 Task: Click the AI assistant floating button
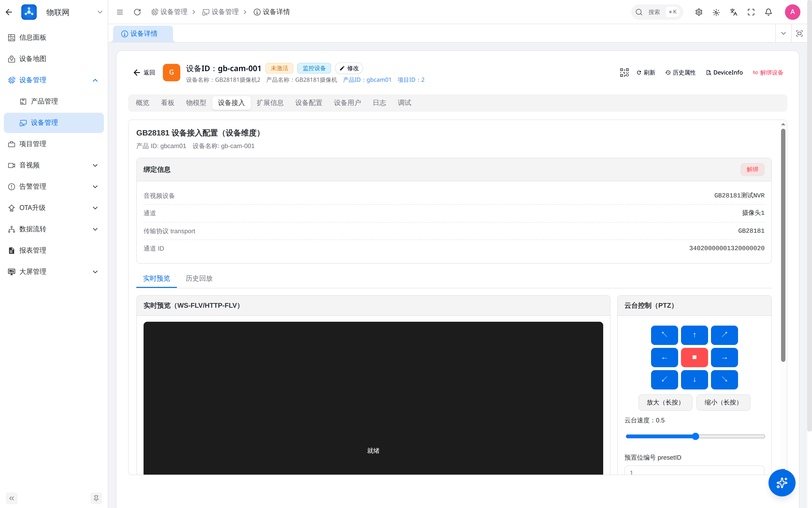(x=782, y=483)
